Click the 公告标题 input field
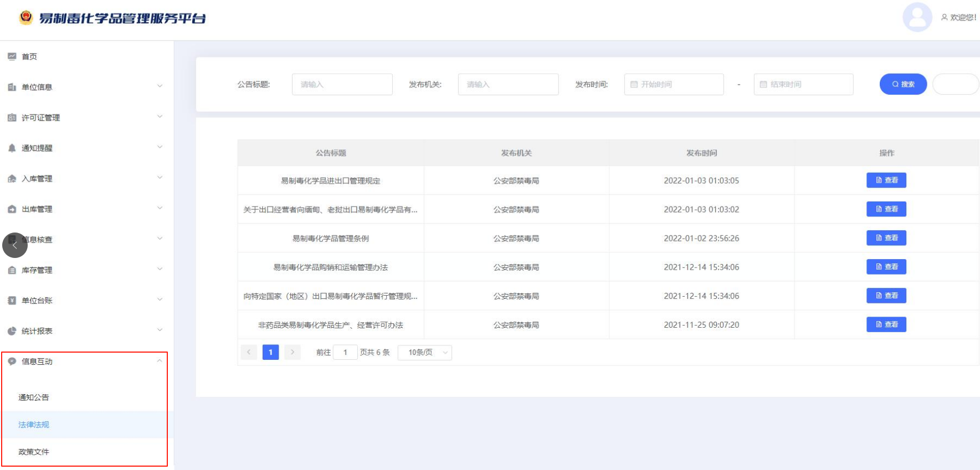 pos(342,85)
